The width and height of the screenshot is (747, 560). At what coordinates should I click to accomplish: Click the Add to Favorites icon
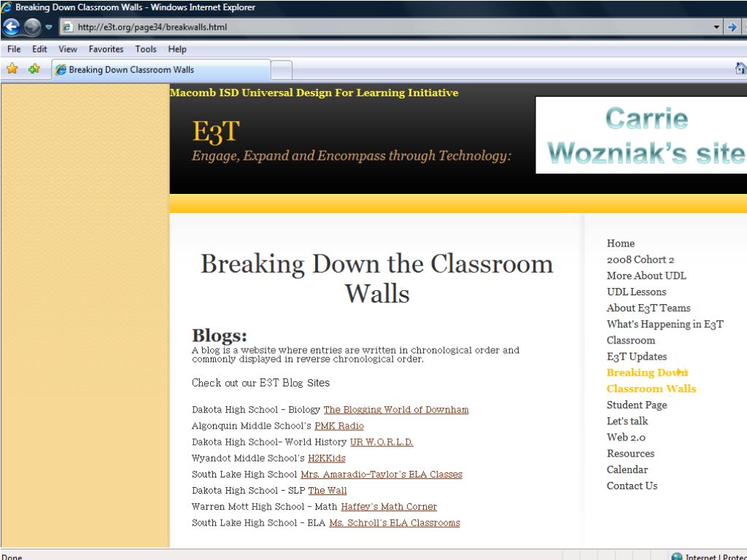tap(34, 69)
